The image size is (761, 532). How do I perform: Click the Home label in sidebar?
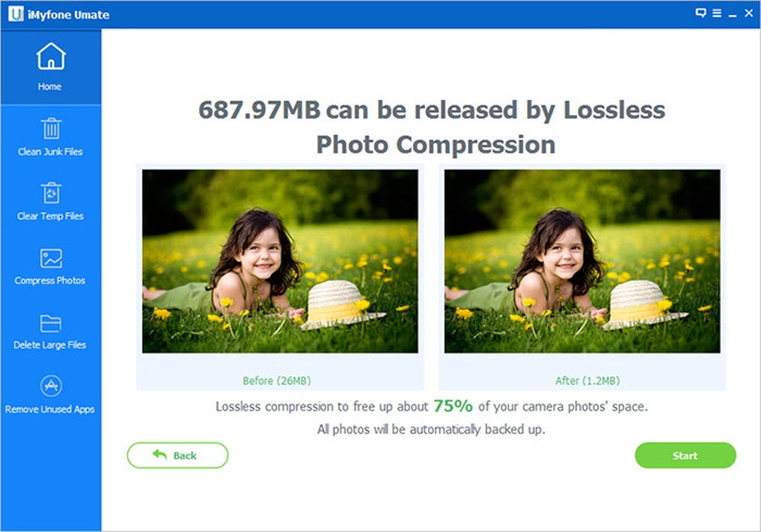tap(49, 87)
